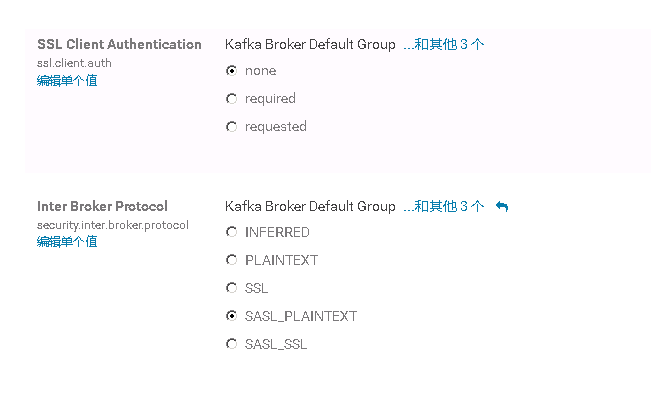Click the SASL_SSL option label text
Viewport: 651px width, 400px height.
point(276,345)
